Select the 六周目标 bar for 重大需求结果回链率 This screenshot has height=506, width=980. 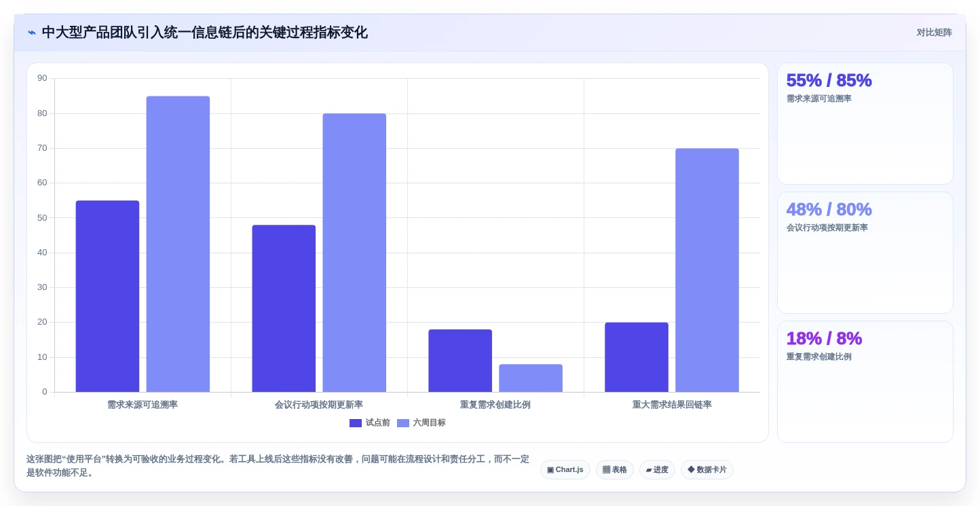coord(707,270)
